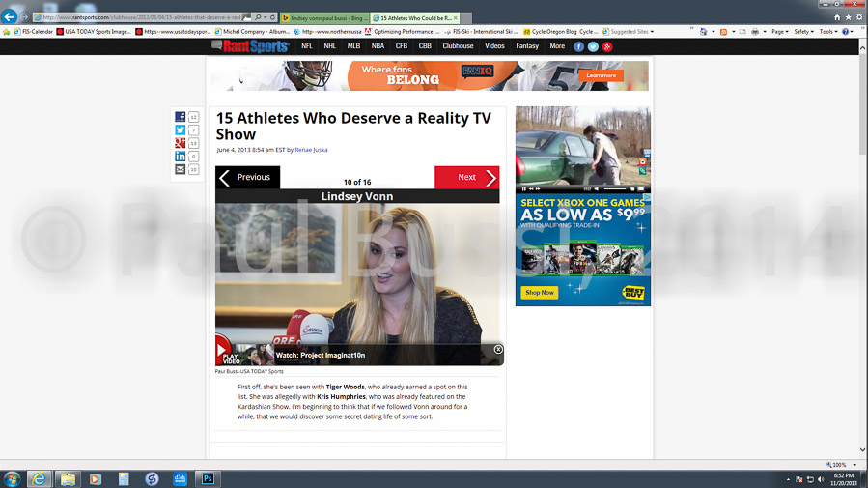Email the article using the envelope icon
868x488 pixels.
180,169
